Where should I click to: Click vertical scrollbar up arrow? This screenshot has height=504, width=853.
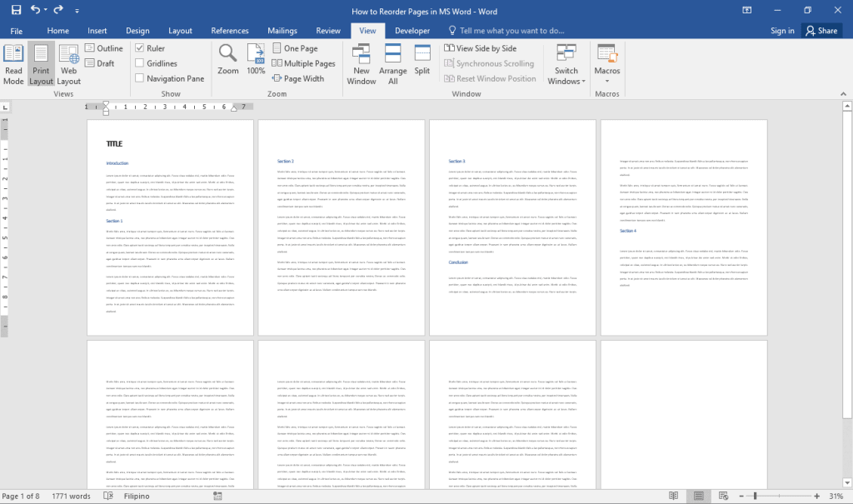click(847, 106)
